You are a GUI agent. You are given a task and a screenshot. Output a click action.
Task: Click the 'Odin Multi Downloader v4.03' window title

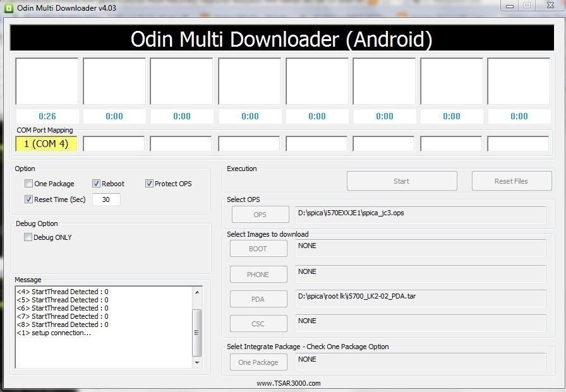point(67,8)
